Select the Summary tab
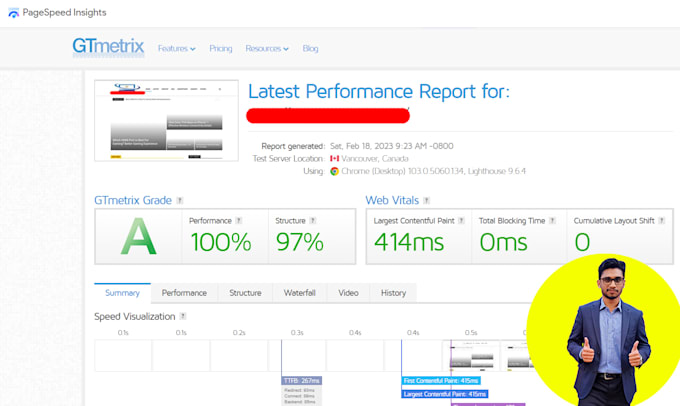680x406 pixels. pyautogui.click(x=122, y=293)
